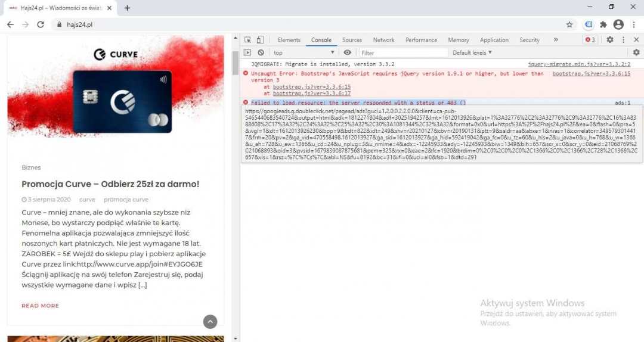The image size is (644, 342).
Task: Expand more DevTools tabs chevron
Action: pyautogui.click(x=556, y=40)
